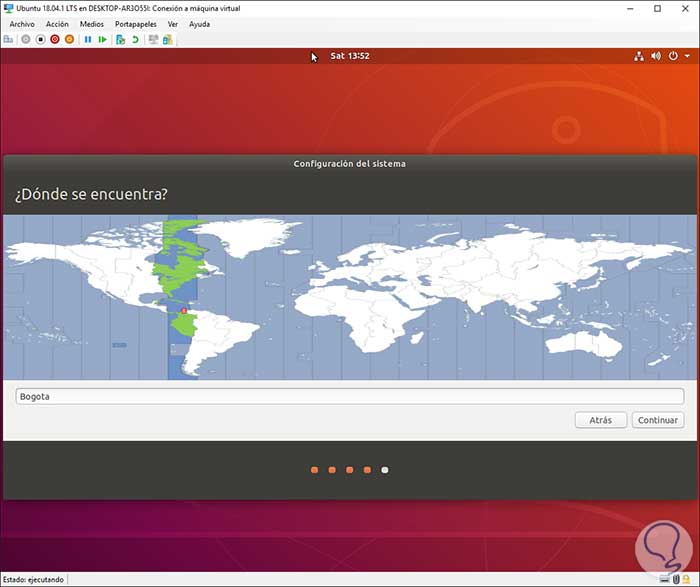Click the Ctrl+Alt+Del toolbar icon
700x587 pixels.
(x=8, y=40)
